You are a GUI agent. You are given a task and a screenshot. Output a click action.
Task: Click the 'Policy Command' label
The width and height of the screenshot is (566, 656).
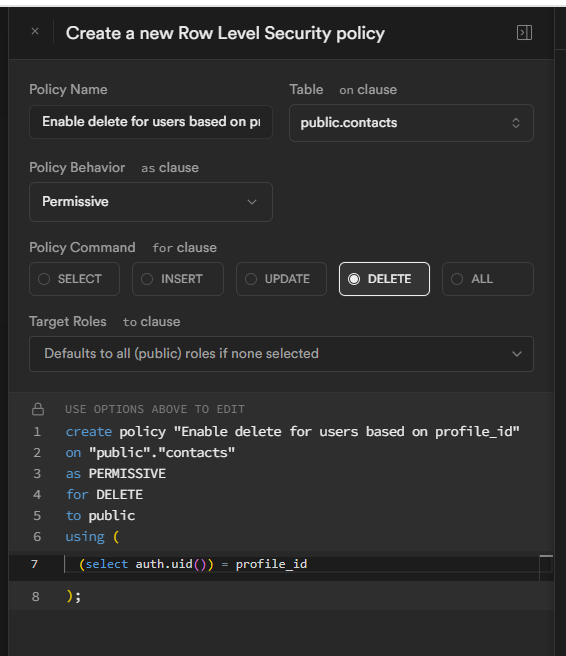click(x=82, y=247)
